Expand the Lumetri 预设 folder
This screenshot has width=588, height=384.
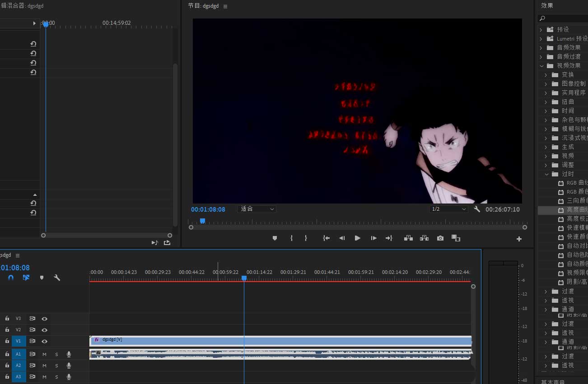click(x=541, y=38)
